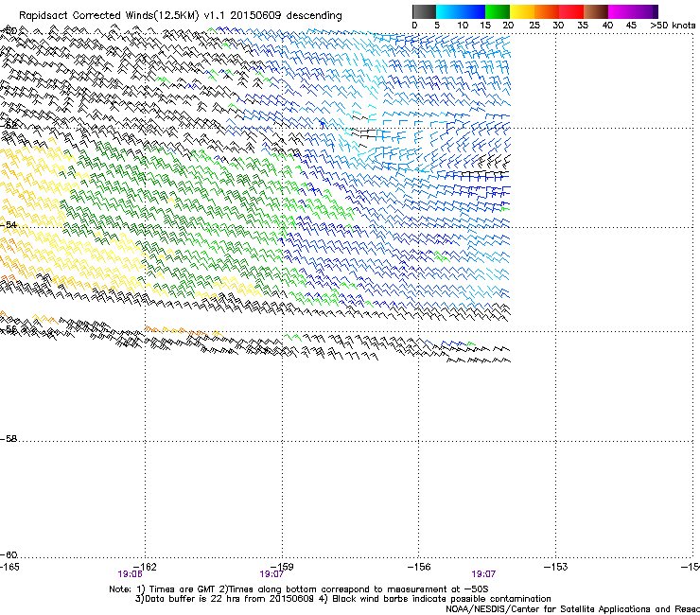Click the red 30-35 knots legend segment

571,11
